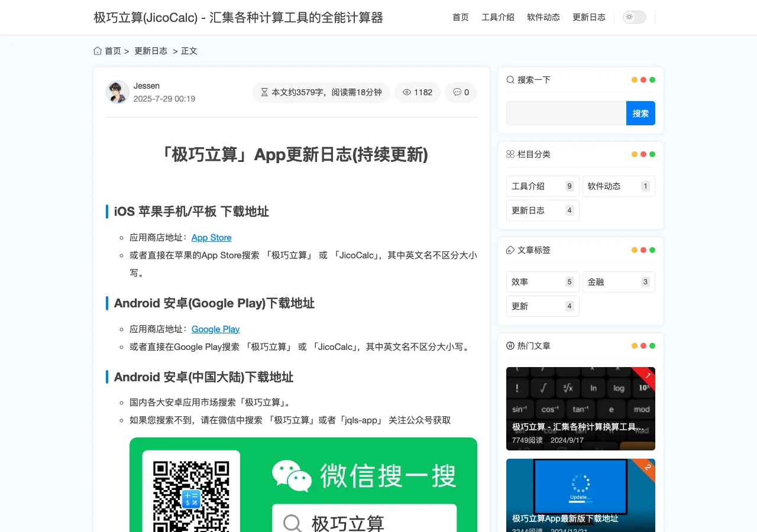
Task: Click the eye views icon beside 1182
Action: 407,92
